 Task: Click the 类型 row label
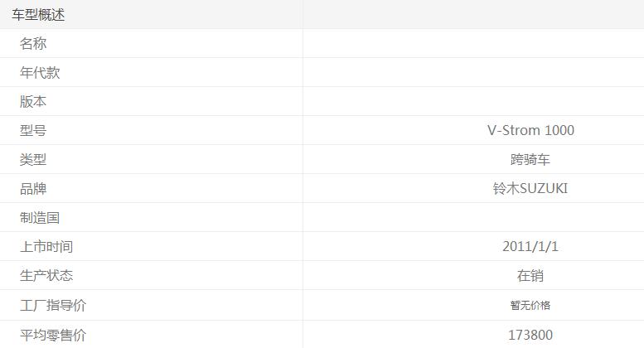tap(33, 160)
